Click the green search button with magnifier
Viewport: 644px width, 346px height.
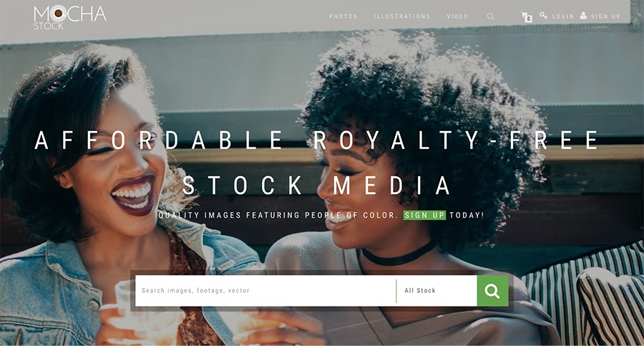click(492, 291)
